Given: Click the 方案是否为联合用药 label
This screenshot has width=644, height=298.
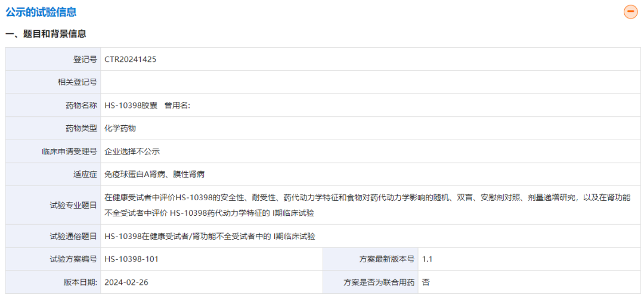Looking at the screenshot, I should click(x=378, y=282).
